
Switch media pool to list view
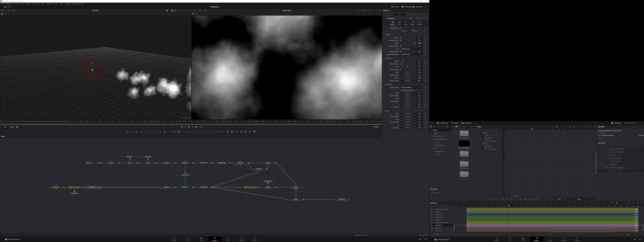click(460, 127)
